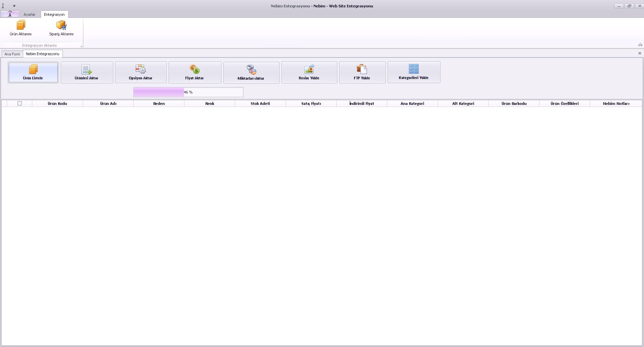Open Resim Yükle image upload

point(309,72)
